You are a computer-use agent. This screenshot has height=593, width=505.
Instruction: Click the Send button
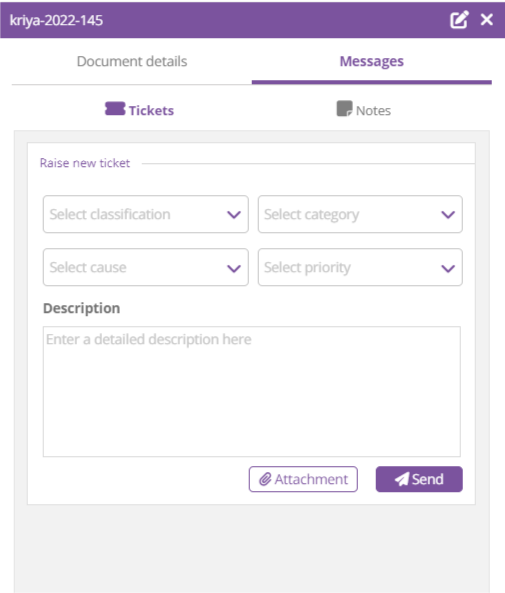tap(419, 479)
